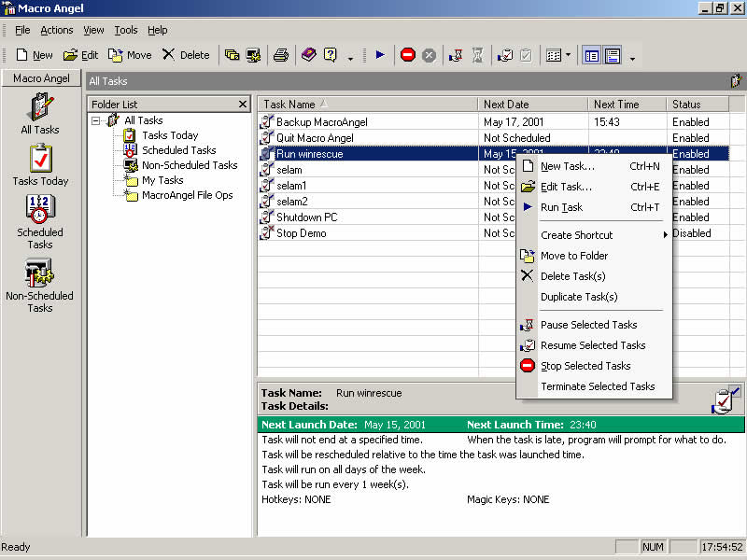Choose Edit Task... from context menu

pyautogui.click(x=594, y=187)
